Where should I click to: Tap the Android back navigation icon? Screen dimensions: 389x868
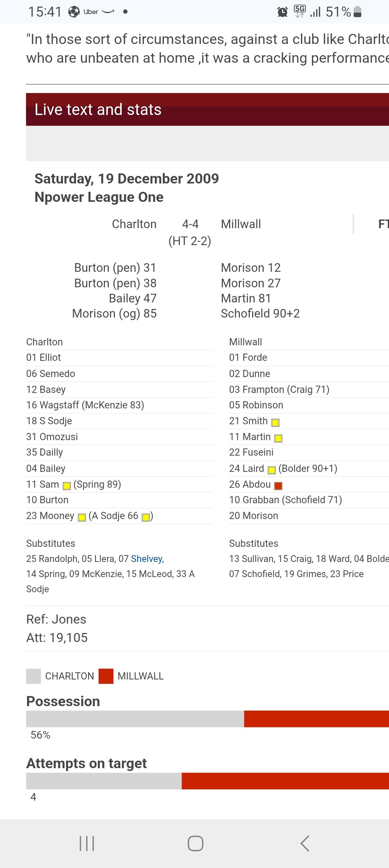click(305, 843)
